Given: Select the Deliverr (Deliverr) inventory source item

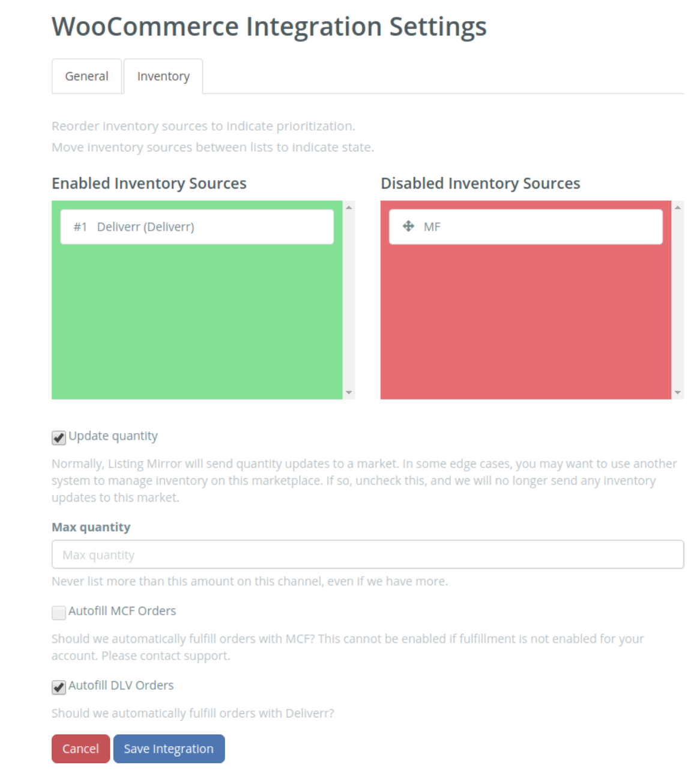Looking at the screenshot, I should click(197, 226).
